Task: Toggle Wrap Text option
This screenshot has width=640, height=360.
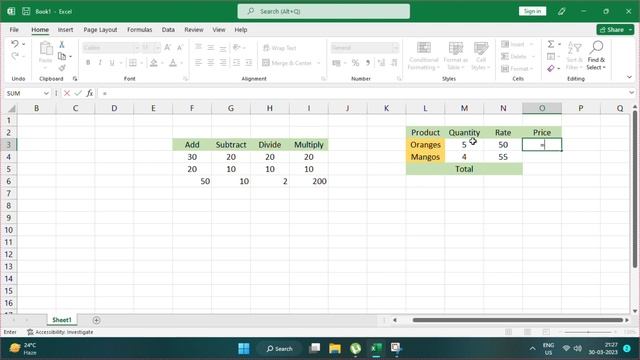Action: point(280,48)
